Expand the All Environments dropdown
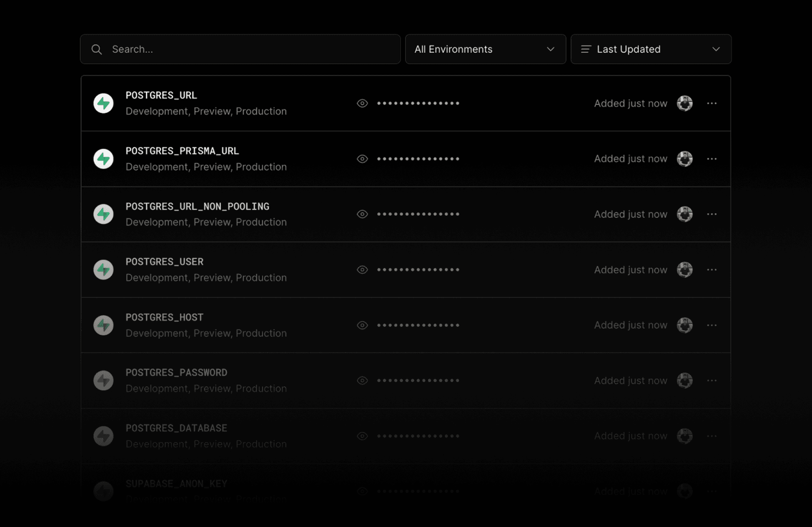Image resolution: width=812 pixels, height=527 pixels. click(x=482, y=49)
